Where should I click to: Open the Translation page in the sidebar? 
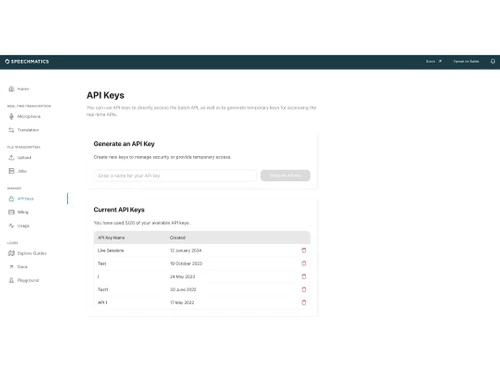(x=24, y=130)
